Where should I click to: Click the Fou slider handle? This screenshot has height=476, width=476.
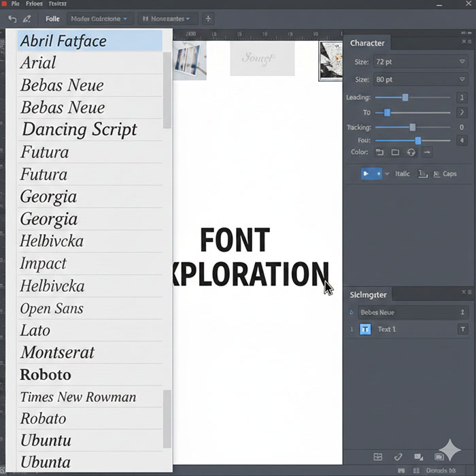point(418,140)
